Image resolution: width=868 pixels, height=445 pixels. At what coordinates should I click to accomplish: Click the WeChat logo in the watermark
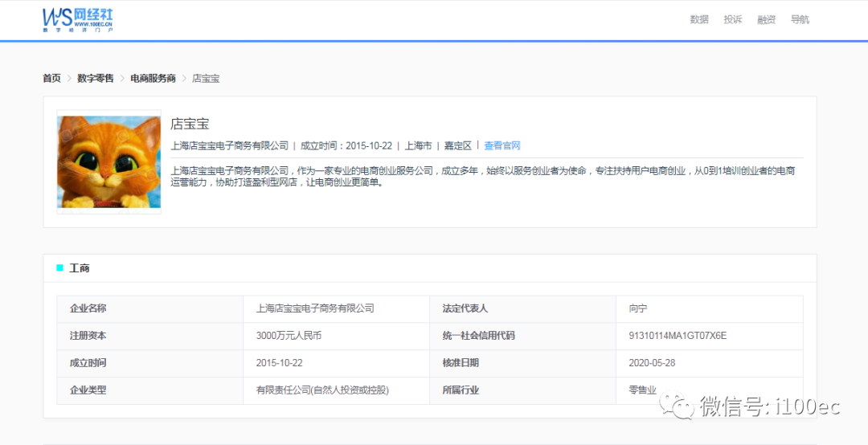click(x=676, y=406)
